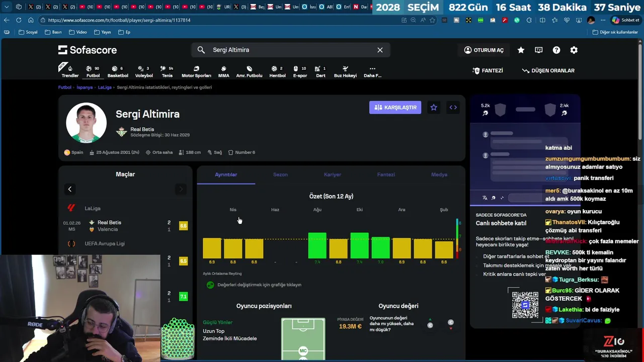Image resolution: width=644 pixels, height=362 pixels.
Task: Switch to the Sezon tab
Action: 280,174
